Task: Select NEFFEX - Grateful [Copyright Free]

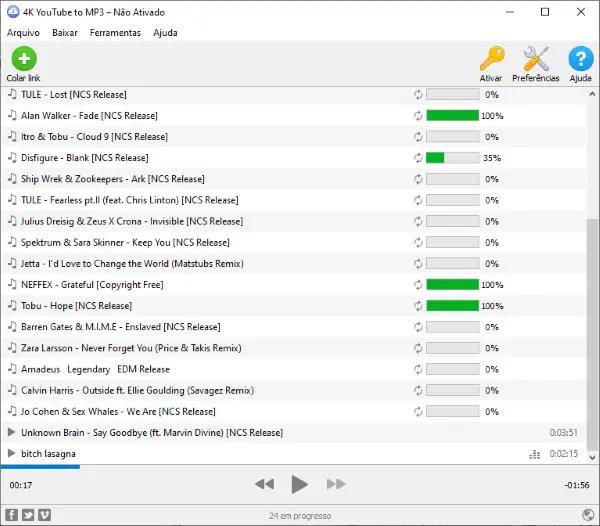Action: [294, 285]
